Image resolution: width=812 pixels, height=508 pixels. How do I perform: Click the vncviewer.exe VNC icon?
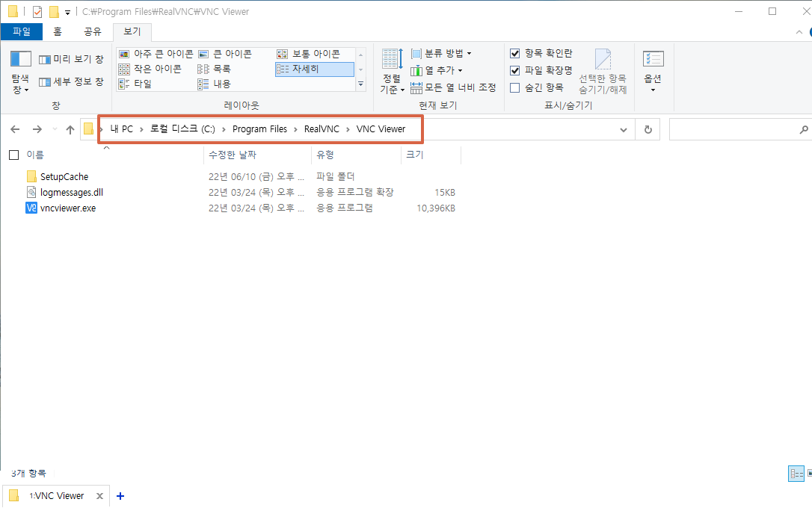31,208
